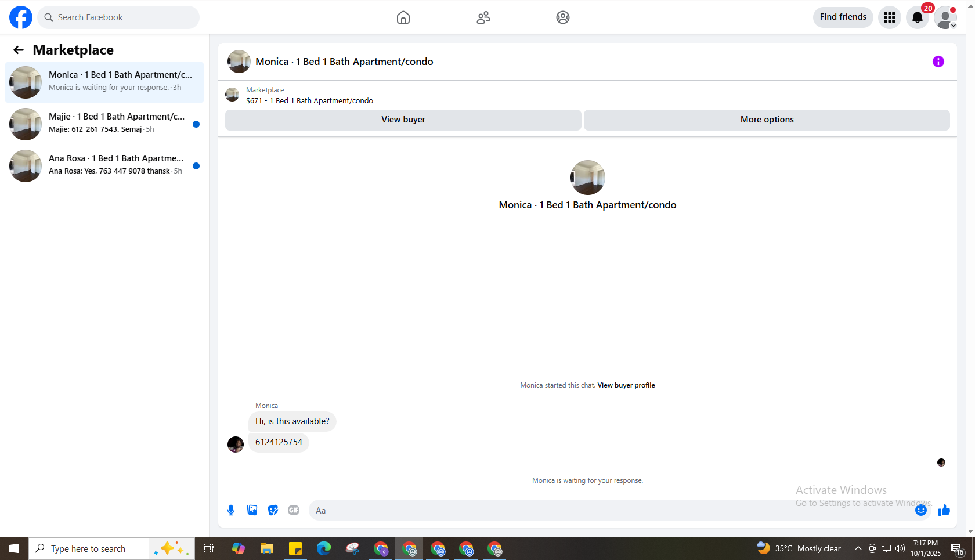The width and height of the screenshot is (975, 560).
Task: Open the volume control in the tray
Action: (900, 548)
